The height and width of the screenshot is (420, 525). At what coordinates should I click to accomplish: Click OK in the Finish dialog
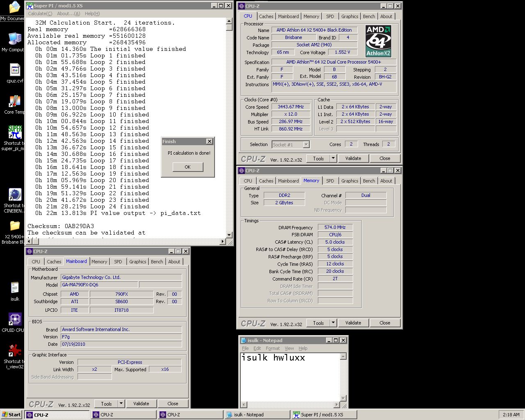[x=187, y=167]
